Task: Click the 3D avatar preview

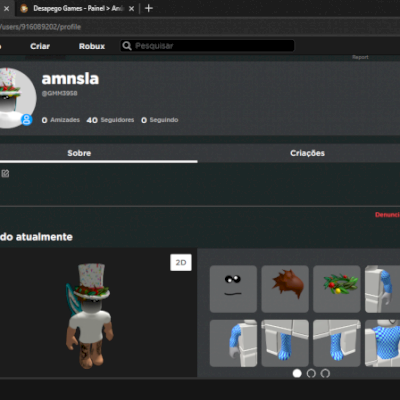Action: [x=90, y=315]
